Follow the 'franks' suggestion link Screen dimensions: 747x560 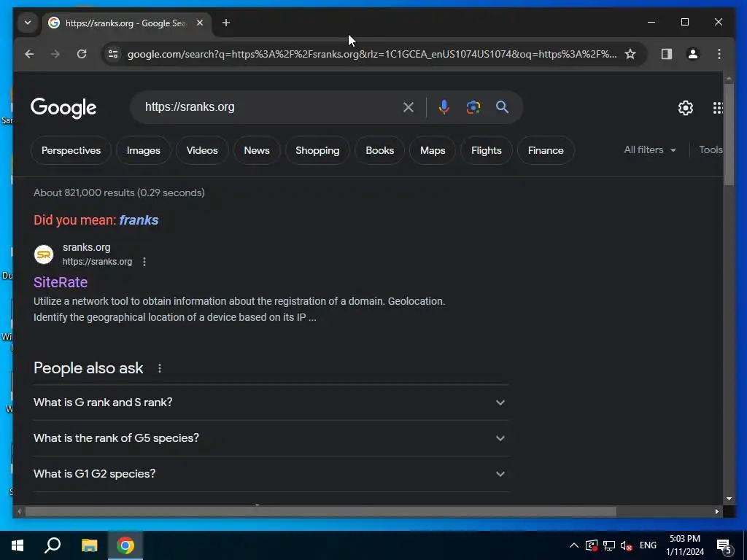click(139, 220)
